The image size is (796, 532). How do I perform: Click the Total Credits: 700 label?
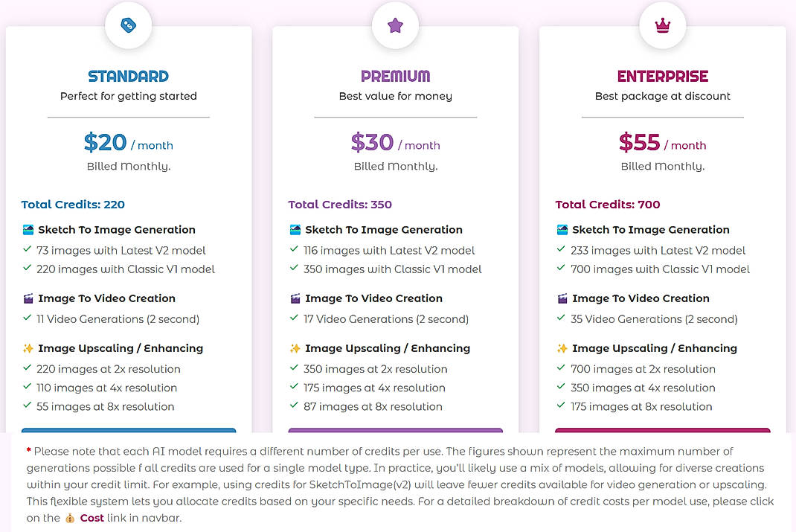[607, 204]
